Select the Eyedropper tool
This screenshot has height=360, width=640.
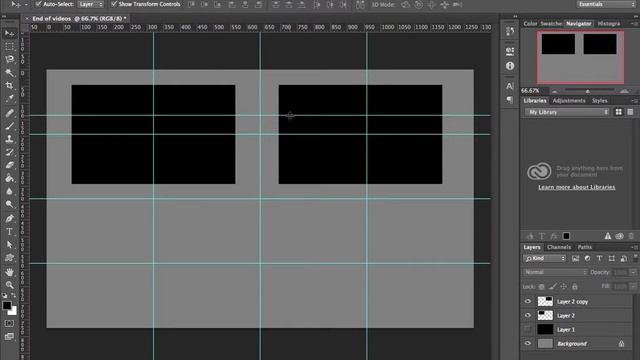click(9, 99)
